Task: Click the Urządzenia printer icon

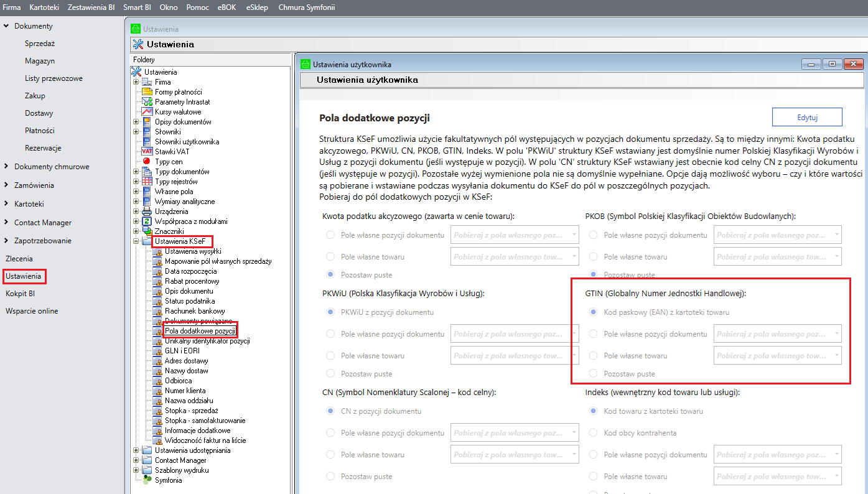Action: pyautogui.click(x=147, y=212)
